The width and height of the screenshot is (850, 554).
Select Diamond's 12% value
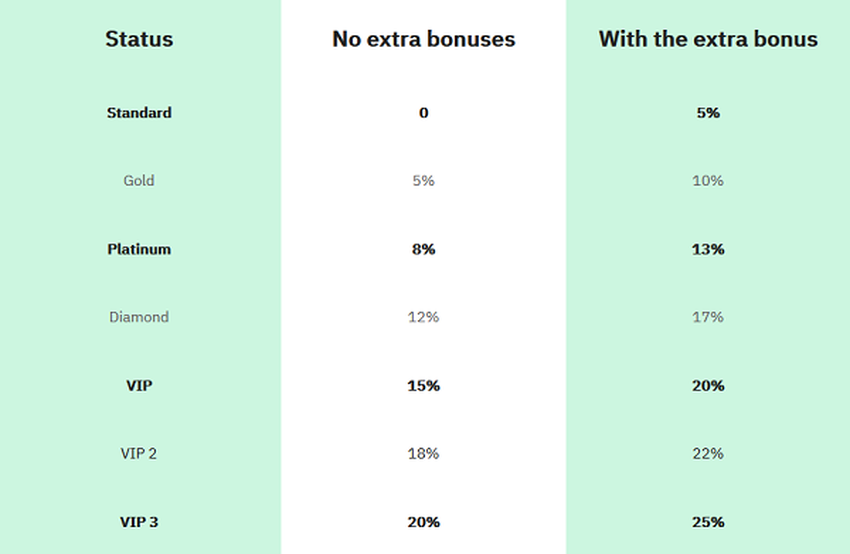coord(423,317)
